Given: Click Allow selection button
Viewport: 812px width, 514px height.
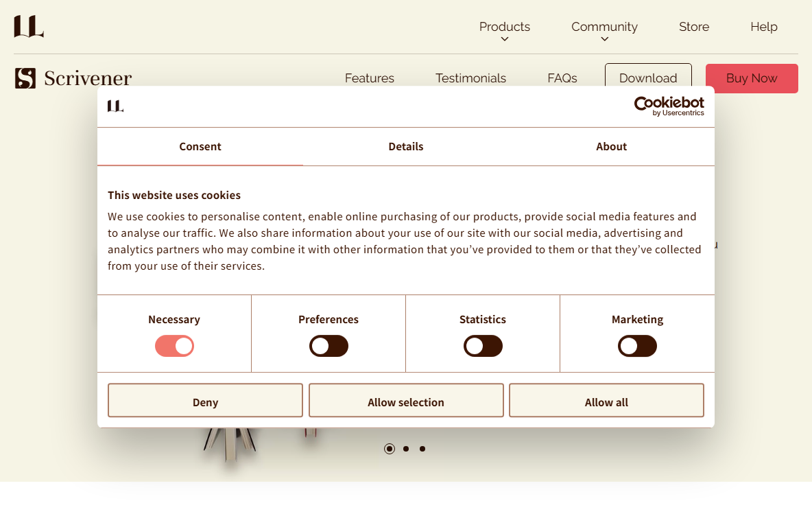Looking at the screenshot, I should pos(406,401).
